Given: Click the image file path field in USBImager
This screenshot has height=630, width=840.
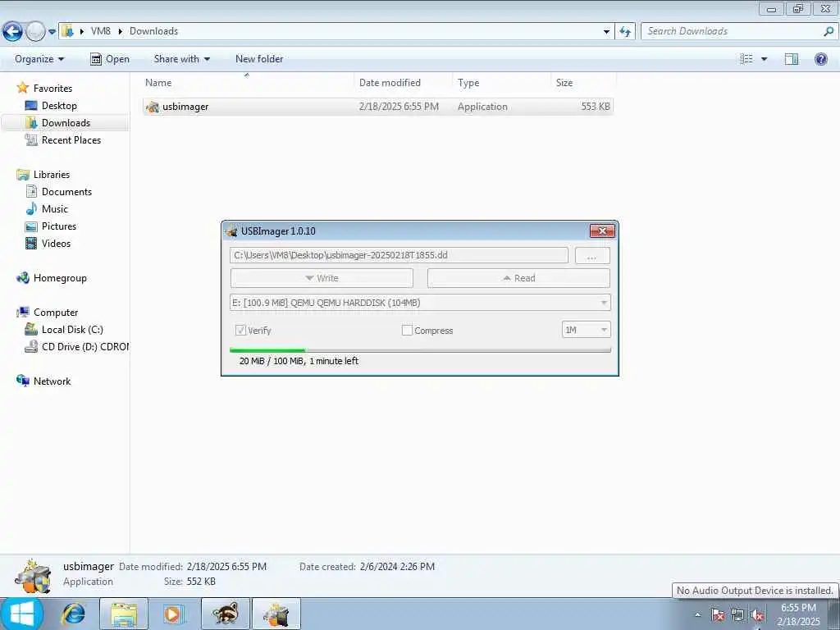Looking at the screenshot, I should pos(399,255).
